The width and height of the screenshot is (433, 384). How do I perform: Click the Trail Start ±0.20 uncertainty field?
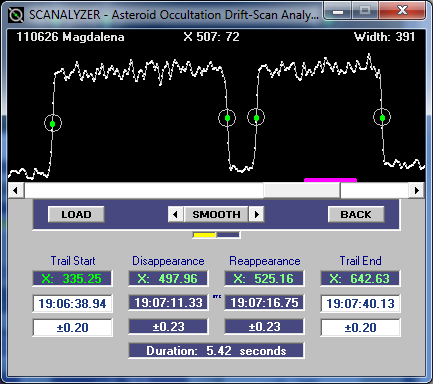coord(72,327)
